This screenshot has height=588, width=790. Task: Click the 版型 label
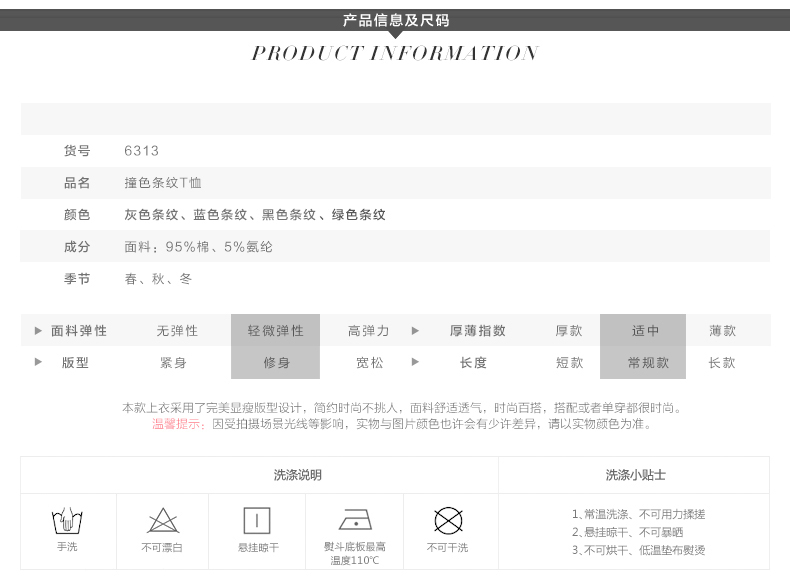(x=75, y=362)
